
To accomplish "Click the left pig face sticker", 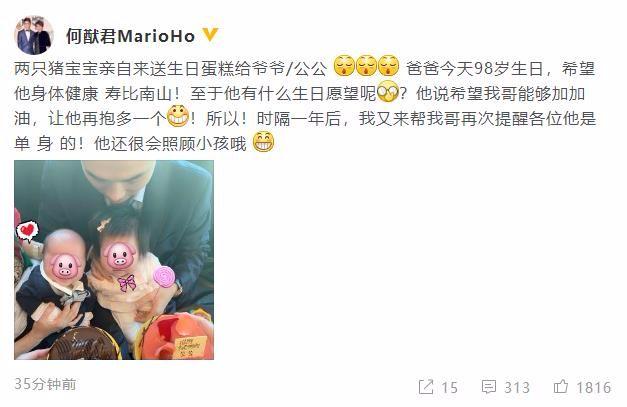I will click(65, 265).
